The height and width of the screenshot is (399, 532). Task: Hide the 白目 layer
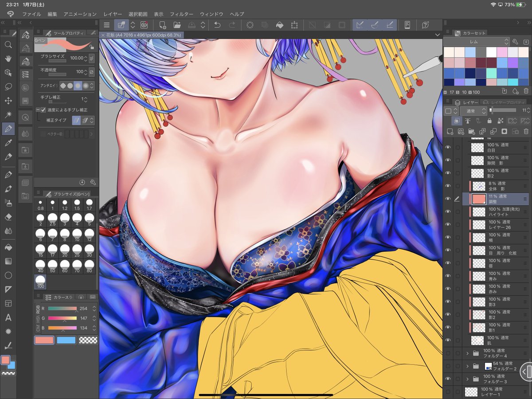pyautogui.click(x=448, y=147)
